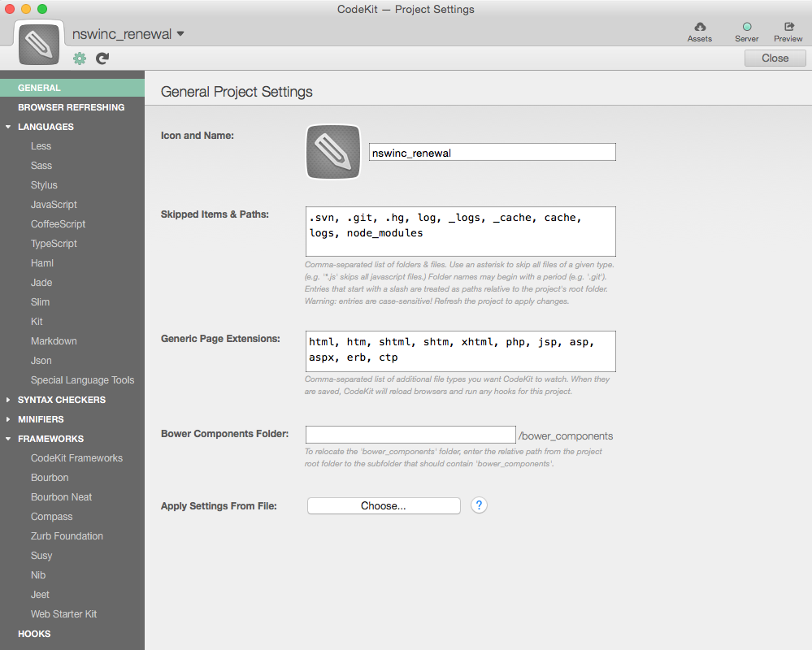
Task: Expand the SYNTAX CHECKERS section
Action: [8, 400]
